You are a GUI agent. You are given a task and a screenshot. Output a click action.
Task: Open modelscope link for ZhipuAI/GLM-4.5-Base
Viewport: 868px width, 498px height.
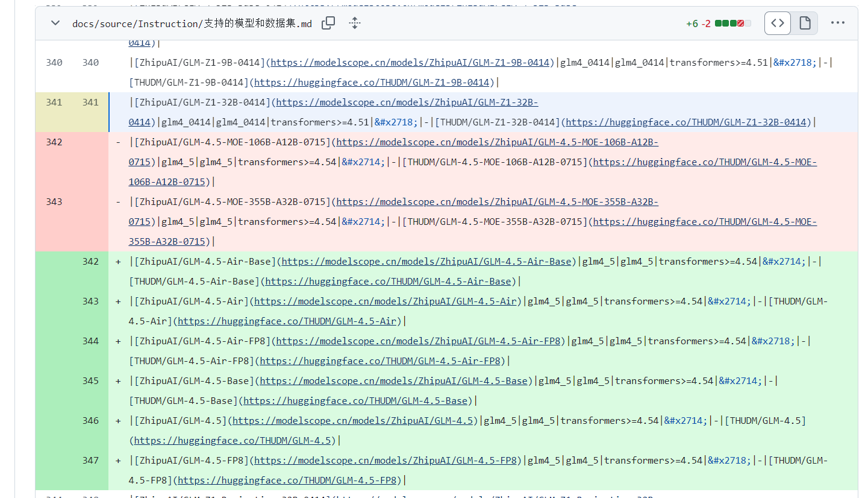[x=393, y=381]
